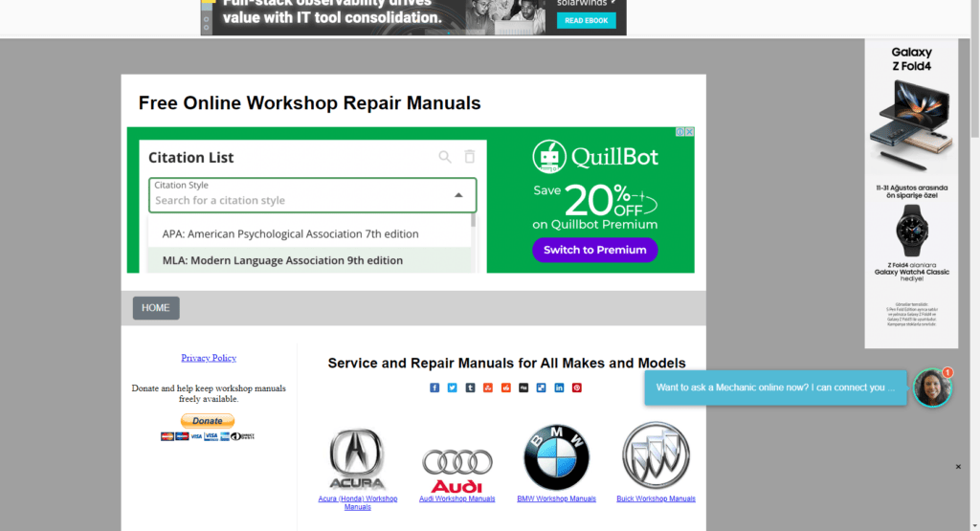Open Acura (Honda) Workshop Manuals link
The width and height of the screenshot is (980, 531).
pos(358,503)
